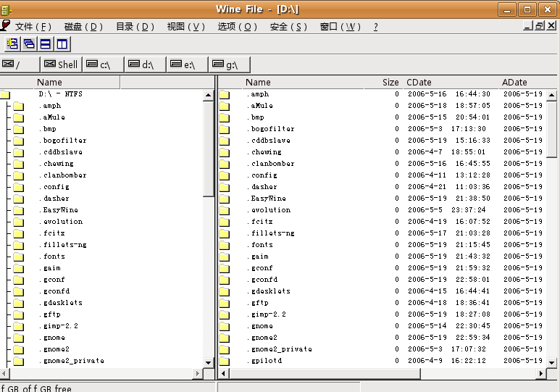
Task: Select .gnome2_private in the left tree
Action: point(72,361)
